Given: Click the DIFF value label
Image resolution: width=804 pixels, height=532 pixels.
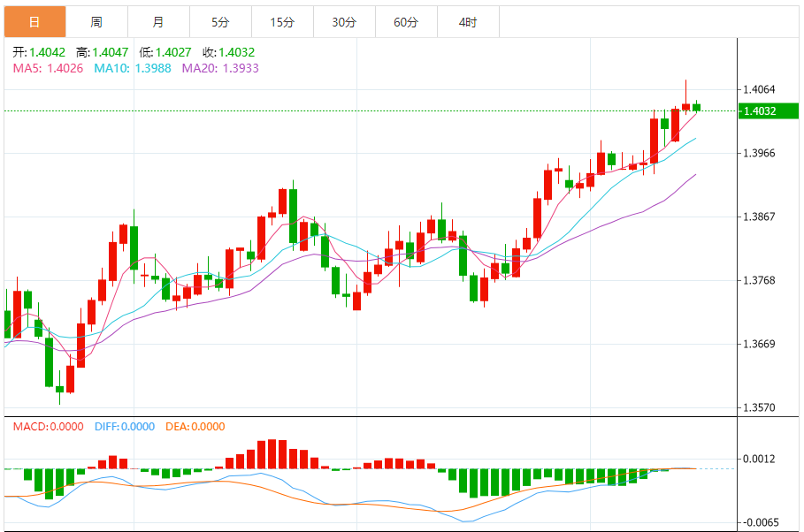Looking at the screenshot, I should pos(124,427).
